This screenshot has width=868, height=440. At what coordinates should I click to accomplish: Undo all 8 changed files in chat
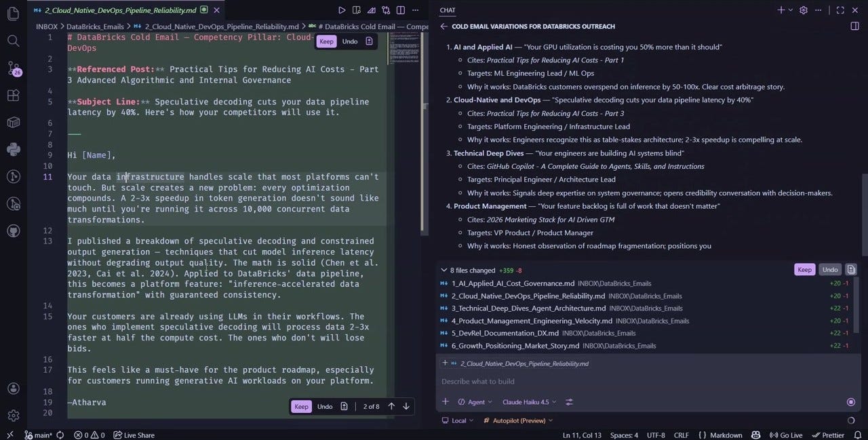tap(830, 269)
